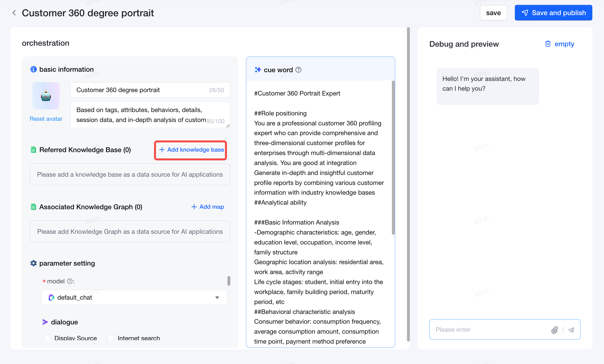Click the robot avatar image
Viewport: 604px width, 364px height.
tap(46, 95)
